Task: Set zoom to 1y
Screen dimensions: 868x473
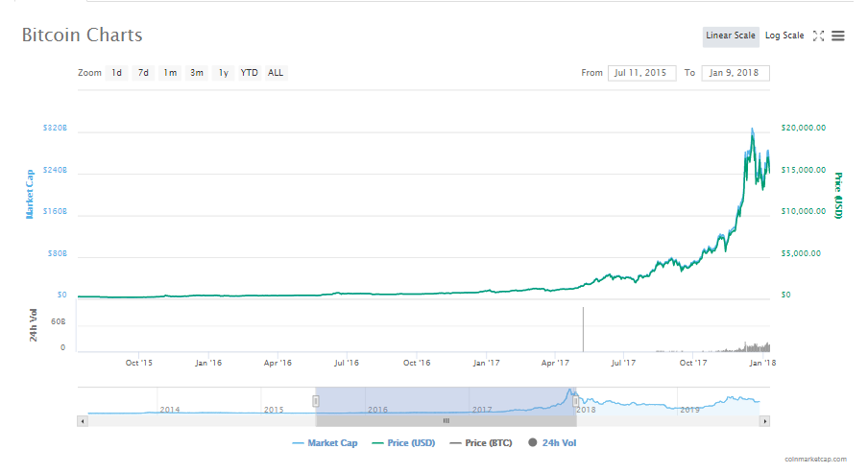Action: coord(223,73)
